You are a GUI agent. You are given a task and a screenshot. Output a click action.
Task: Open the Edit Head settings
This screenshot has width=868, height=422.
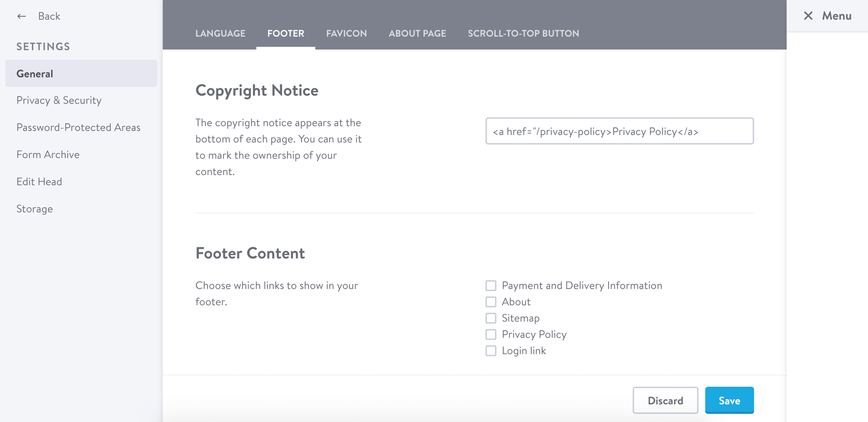click(39, 181)
